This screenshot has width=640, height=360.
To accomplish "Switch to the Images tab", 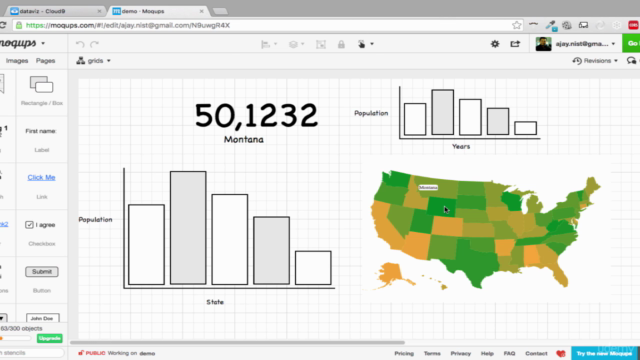I will [x=17, y=61].
